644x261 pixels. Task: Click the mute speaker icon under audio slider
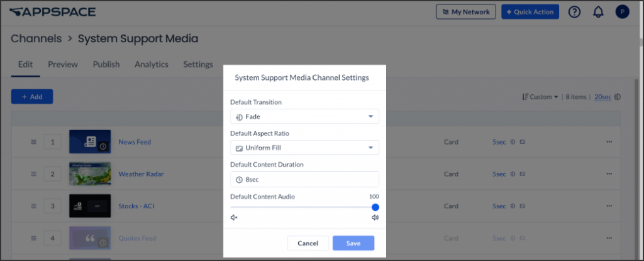click(x=234, y=218)
